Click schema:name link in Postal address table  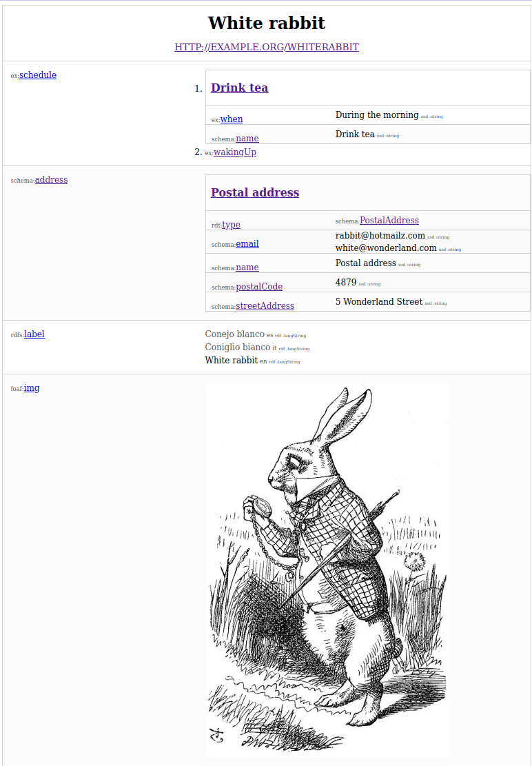[x=247, y=268]
